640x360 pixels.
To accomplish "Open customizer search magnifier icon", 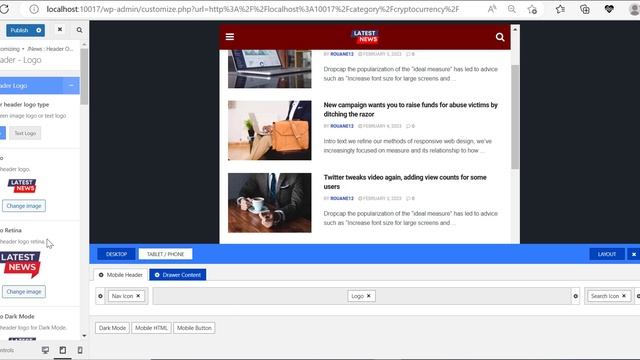I will click(79, 30).
